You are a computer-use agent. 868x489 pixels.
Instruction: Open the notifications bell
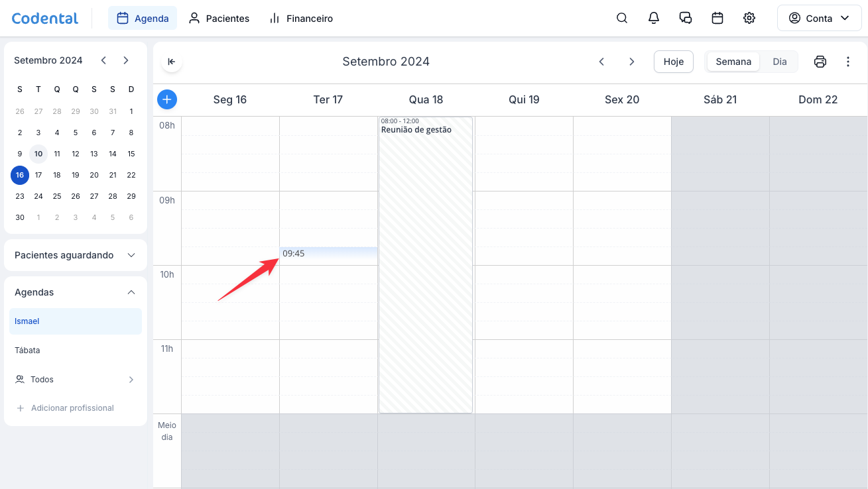pyautogui.click(x=654, y=19)
